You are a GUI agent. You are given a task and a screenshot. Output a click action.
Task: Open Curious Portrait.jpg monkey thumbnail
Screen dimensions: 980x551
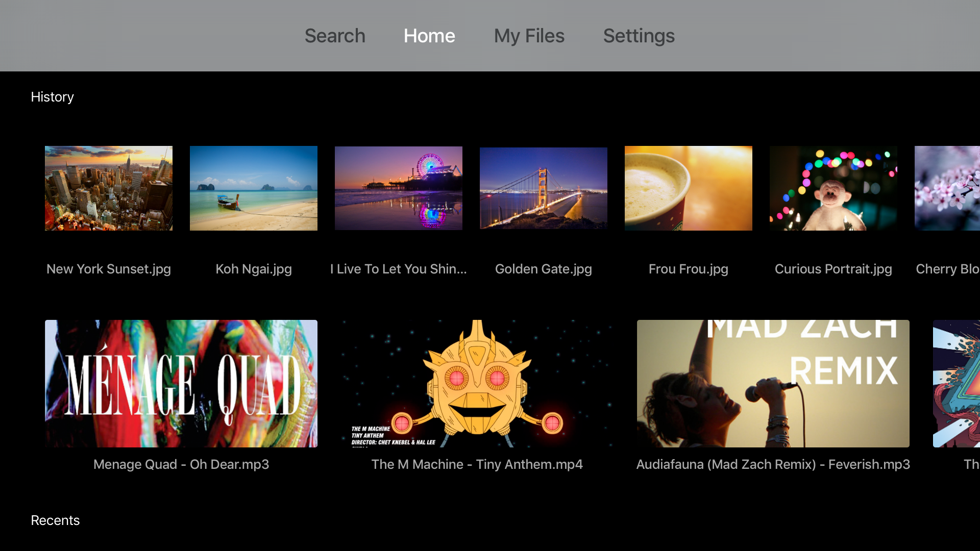[834, 188]
